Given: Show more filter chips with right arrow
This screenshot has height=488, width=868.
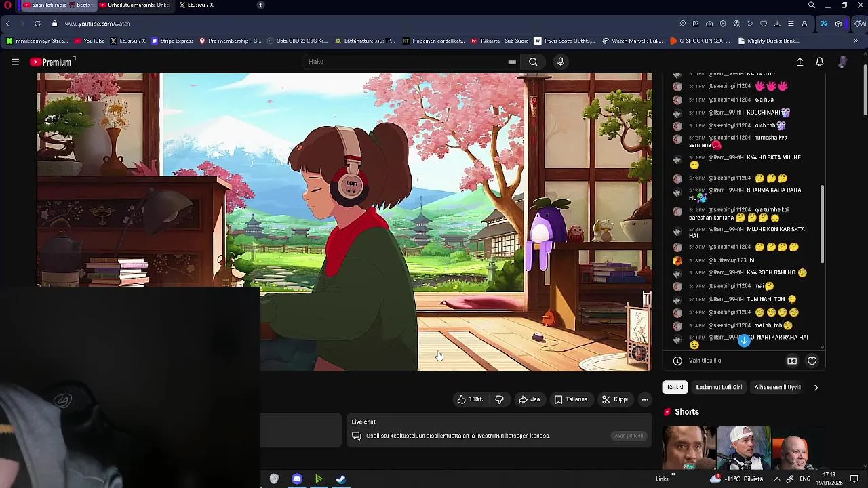Looking at the screenshot, I should point(816,387).
